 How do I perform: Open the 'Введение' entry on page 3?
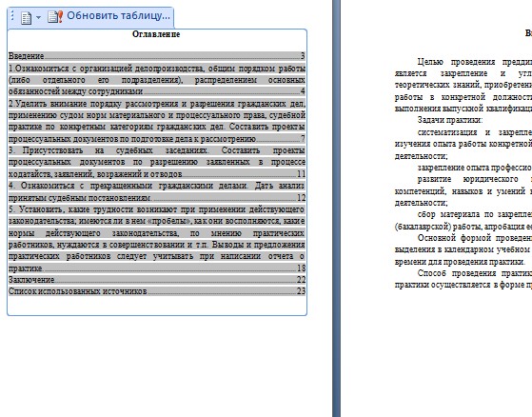click(157, 56)
